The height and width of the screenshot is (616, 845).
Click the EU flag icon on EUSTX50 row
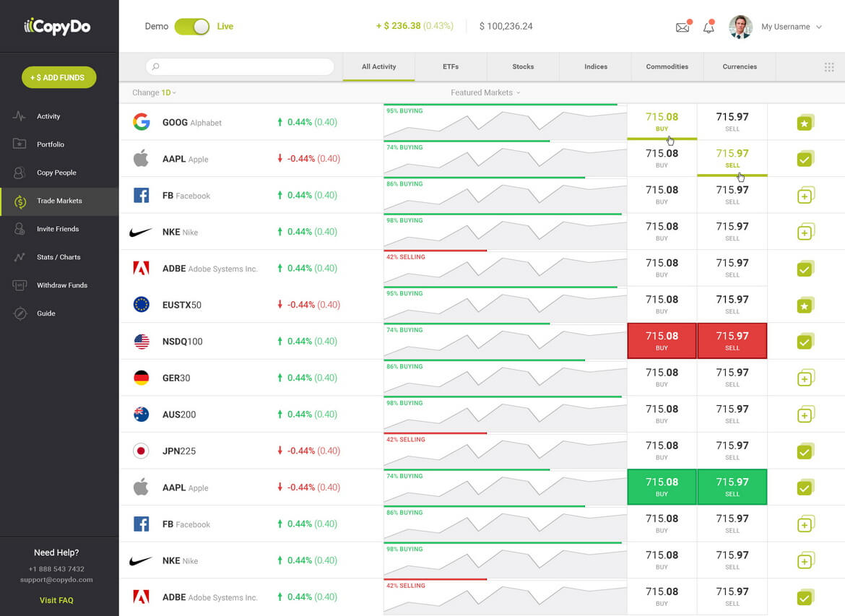click(x=141, y=305)
